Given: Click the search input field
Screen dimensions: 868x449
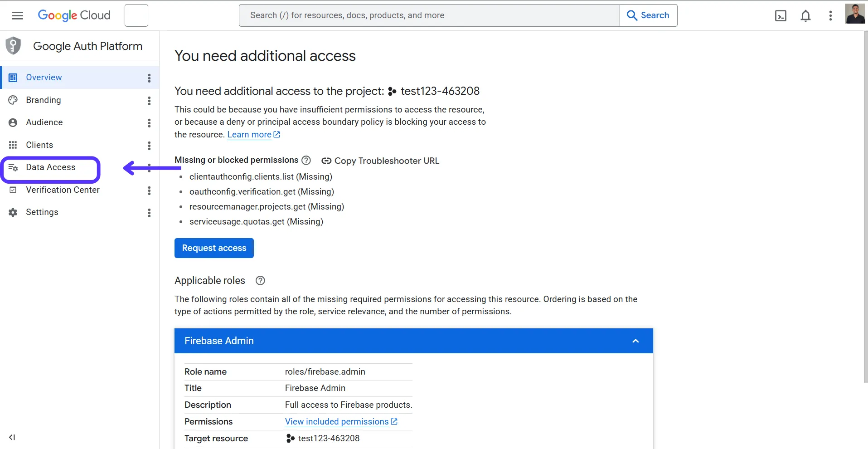Looking at the screenshot, I should [429, 15].
